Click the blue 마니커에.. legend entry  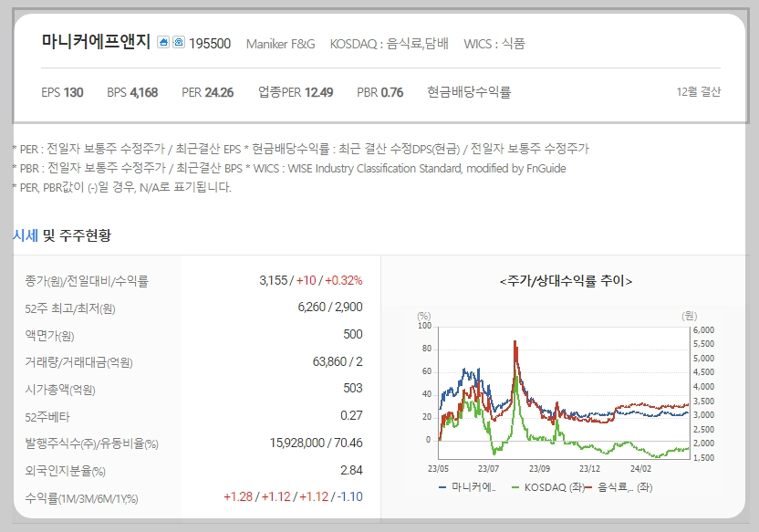(x=467, y=487)
